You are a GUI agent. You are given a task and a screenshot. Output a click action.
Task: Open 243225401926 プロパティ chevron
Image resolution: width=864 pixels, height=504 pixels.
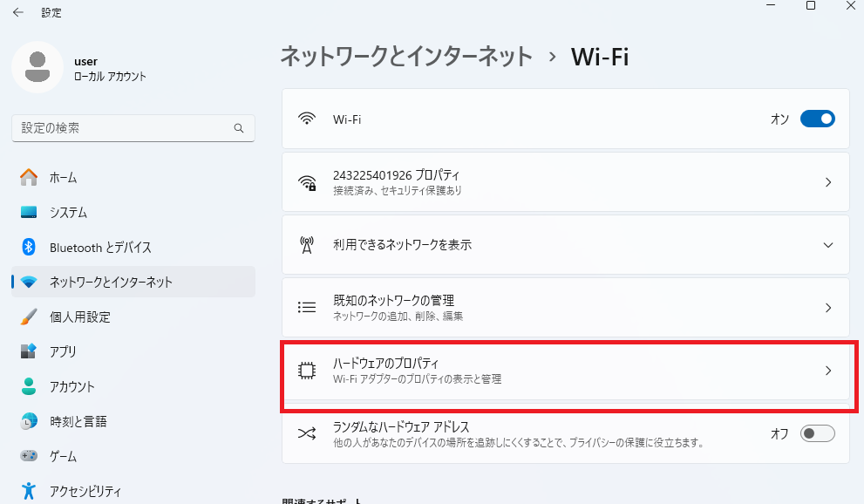click(828, 182)
